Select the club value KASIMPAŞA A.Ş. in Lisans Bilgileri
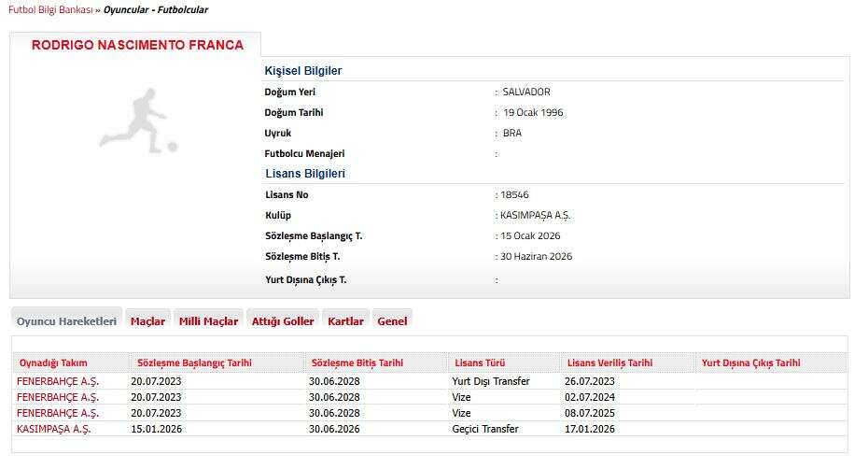 [x=535, y=215]
